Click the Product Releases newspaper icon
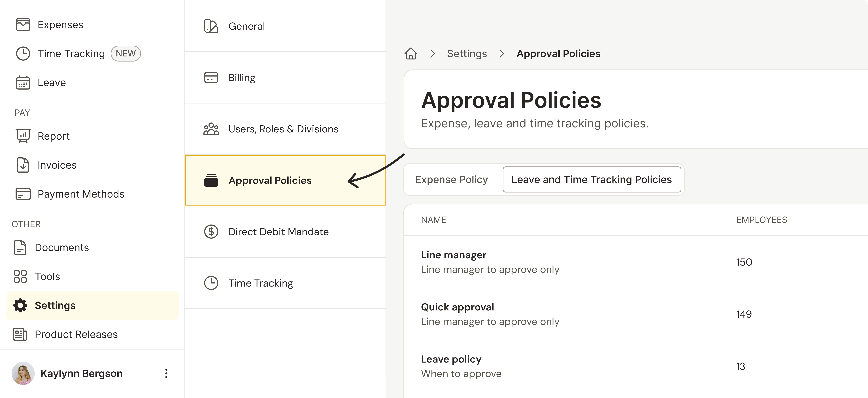 20,334
